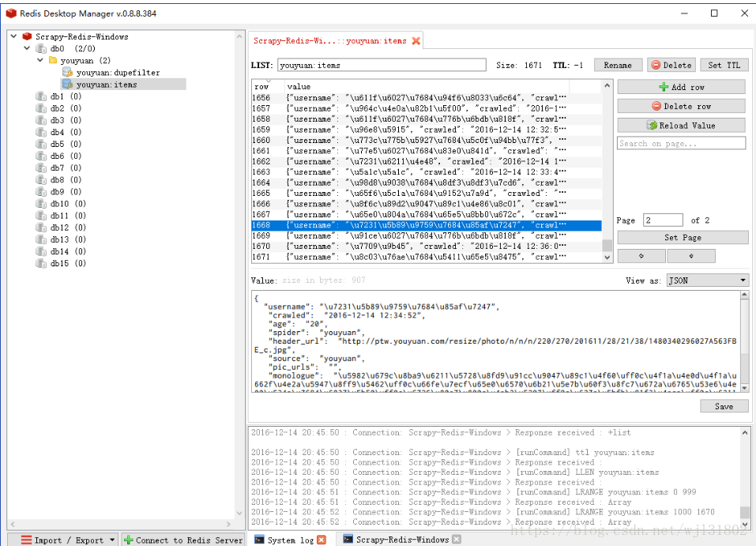Click the db5 database icon

[x=41, y=144]
